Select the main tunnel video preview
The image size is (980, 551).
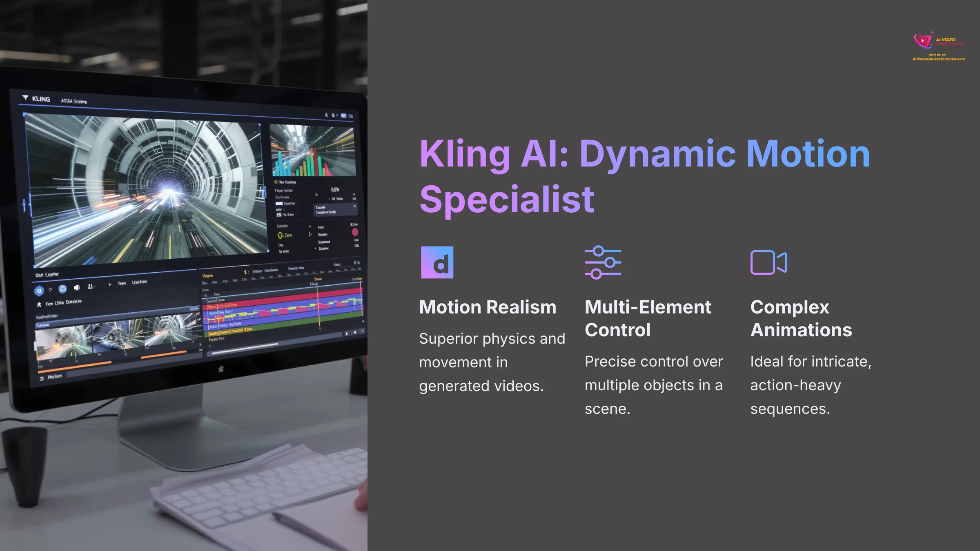coord(146,190)
